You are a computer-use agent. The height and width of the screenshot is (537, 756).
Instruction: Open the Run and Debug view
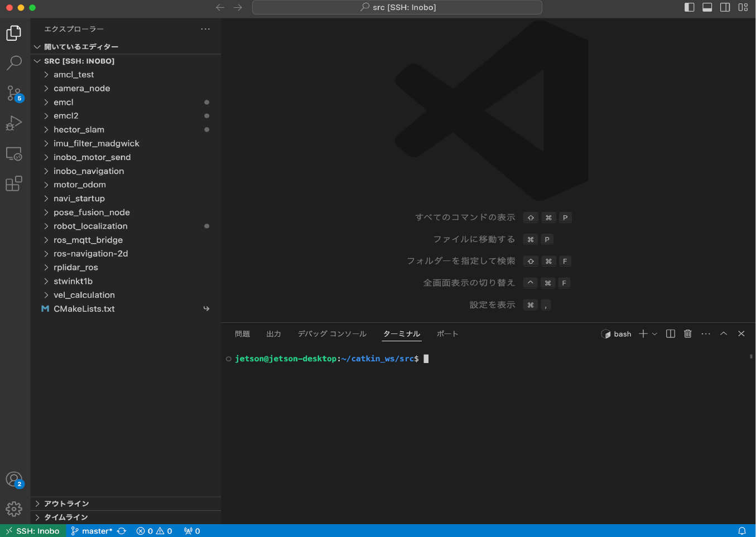[14, 123]
